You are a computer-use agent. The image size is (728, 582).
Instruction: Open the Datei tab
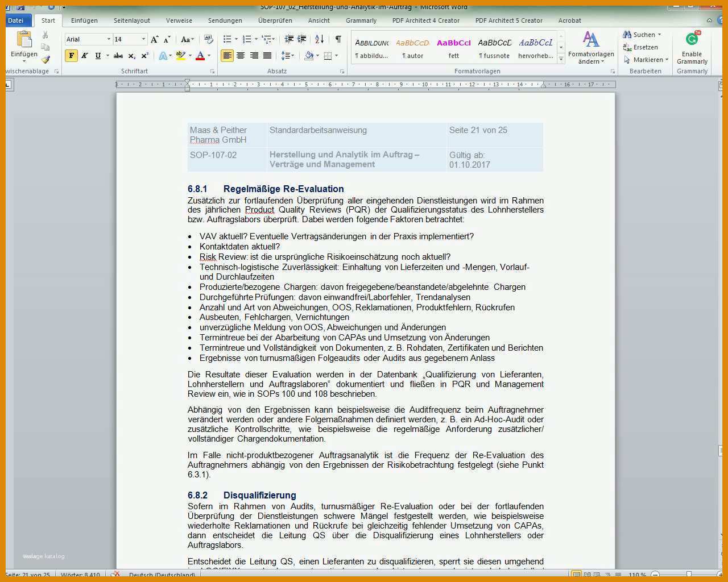coord(16,20)
